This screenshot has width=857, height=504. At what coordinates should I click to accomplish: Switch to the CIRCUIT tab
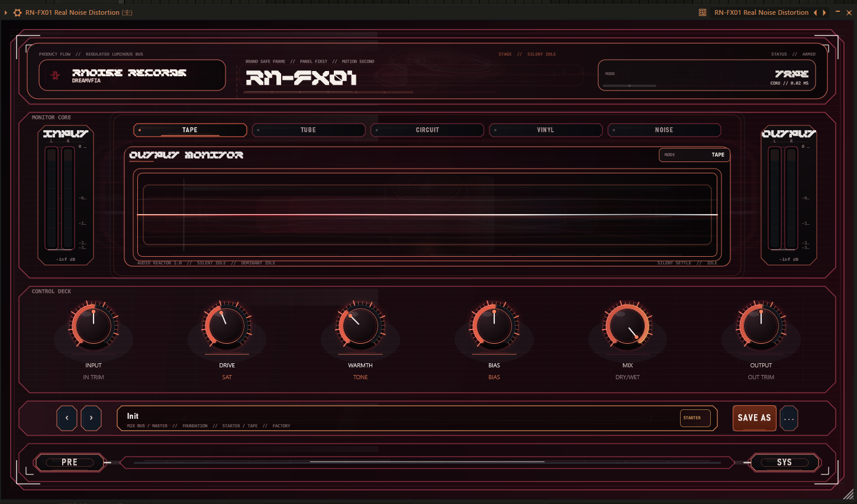coord(427,130)
